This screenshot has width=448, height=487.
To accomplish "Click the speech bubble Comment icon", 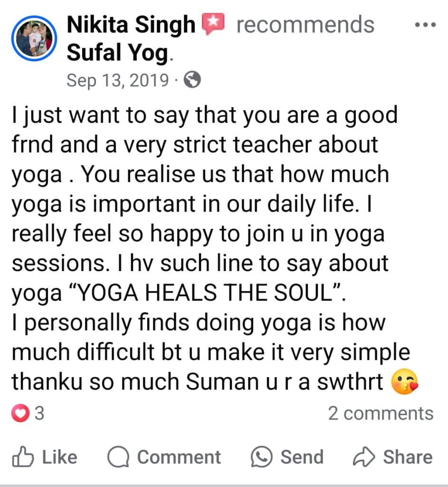I will [x=118, y=457].
